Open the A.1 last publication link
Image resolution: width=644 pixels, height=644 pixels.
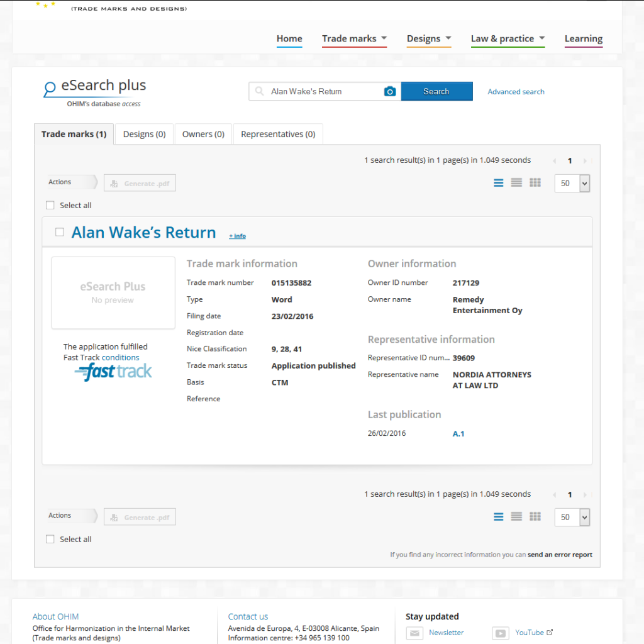pyautogui.click(x=458, y=434)
